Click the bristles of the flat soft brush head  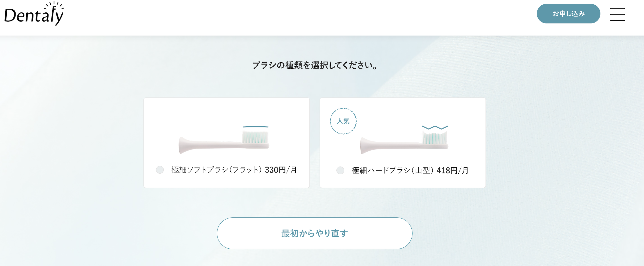click(255, 137)
